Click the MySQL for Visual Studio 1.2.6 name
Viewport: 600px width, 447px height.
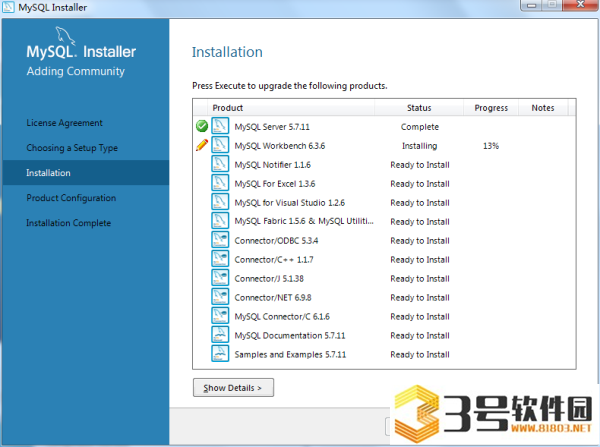pyautogui.click(x=290, y=203)
